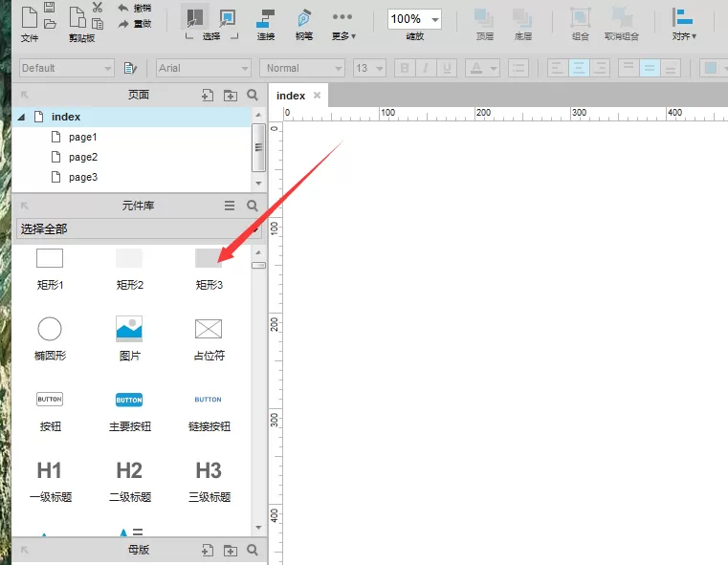The image size is (728, 565).
Task: Click the copy icon below scissors
Action: 97,24
